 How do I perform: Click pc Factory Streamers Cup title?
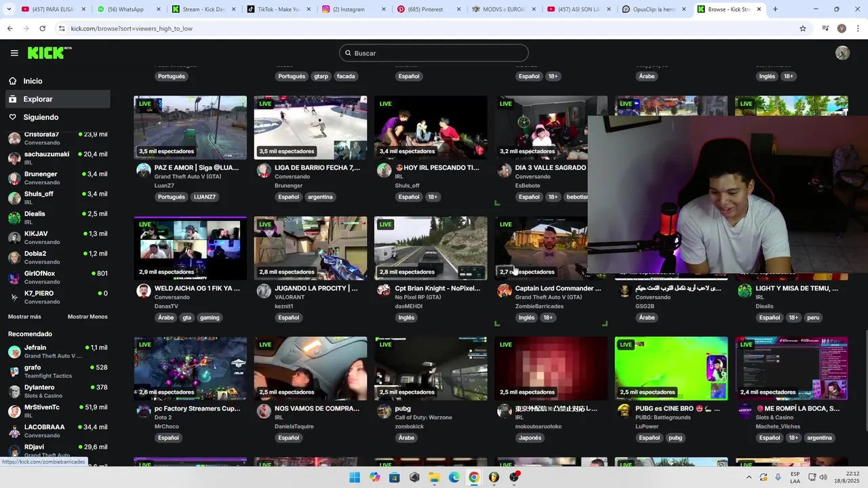[x=197, y=409]
